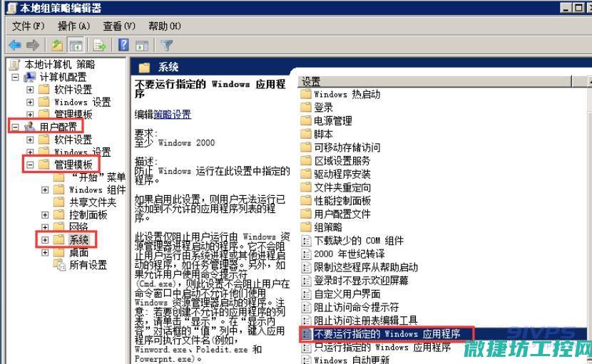Open the 帮助(H) menu
Viewport: 592px width, 364px height.
click(x=164, y=26)
